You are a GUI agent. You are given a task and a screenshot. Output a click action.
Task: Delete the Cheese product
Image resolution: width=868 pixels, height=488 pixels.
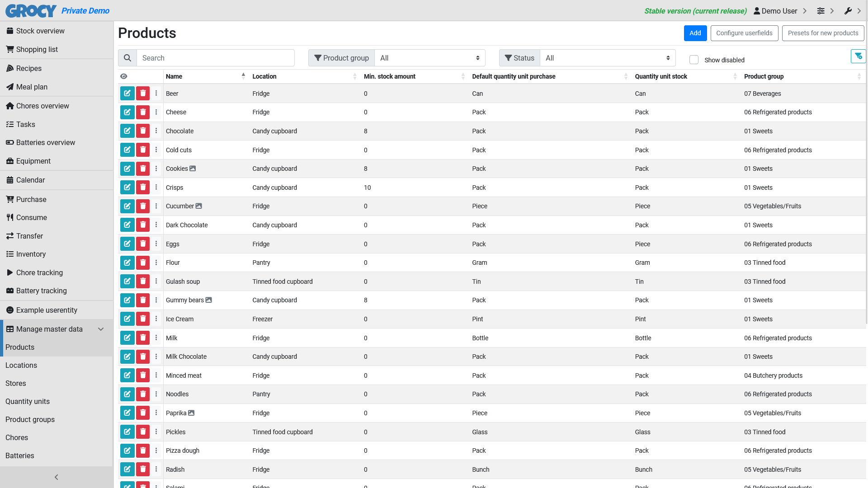point(143,112)
